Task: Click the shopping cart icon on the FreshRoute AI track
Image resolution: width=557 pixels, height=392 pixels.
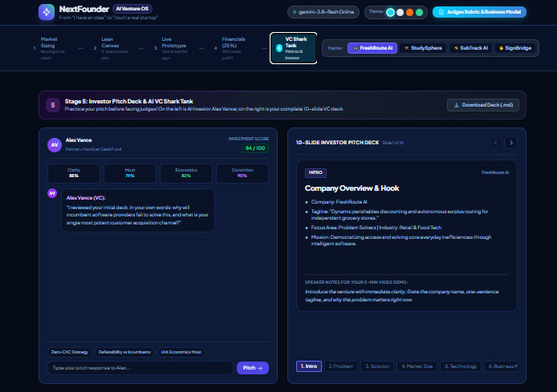Action: point(356,48)
